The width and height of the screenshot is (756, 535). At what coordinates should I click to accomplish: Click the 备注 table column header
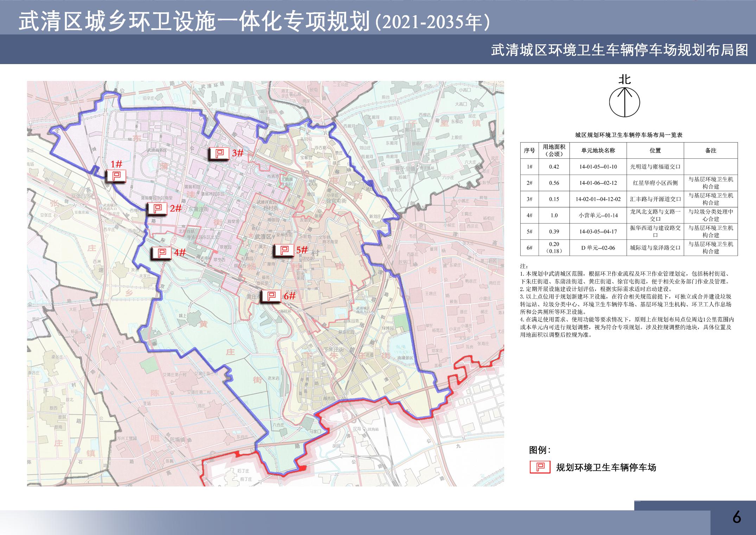pyautogui.click(x=711, y=151)
